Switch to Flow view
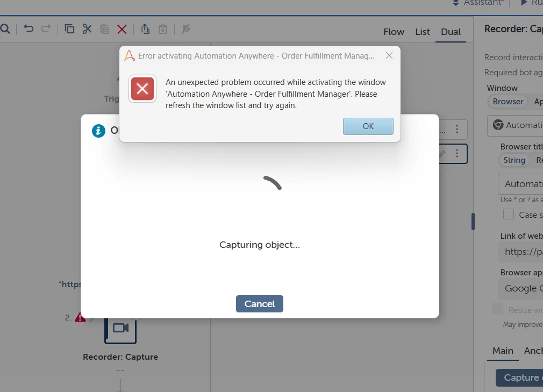This screenshot has height=392, width=543. (x=394, y=32)
